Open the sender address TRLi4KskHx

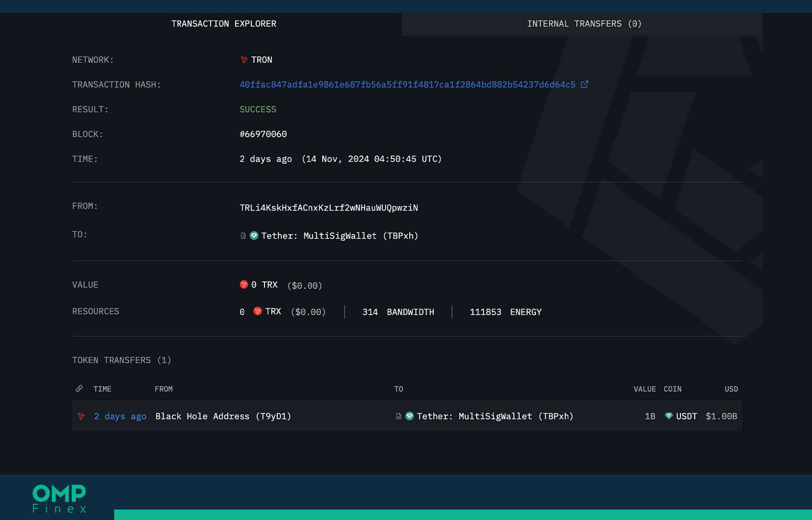328,208
